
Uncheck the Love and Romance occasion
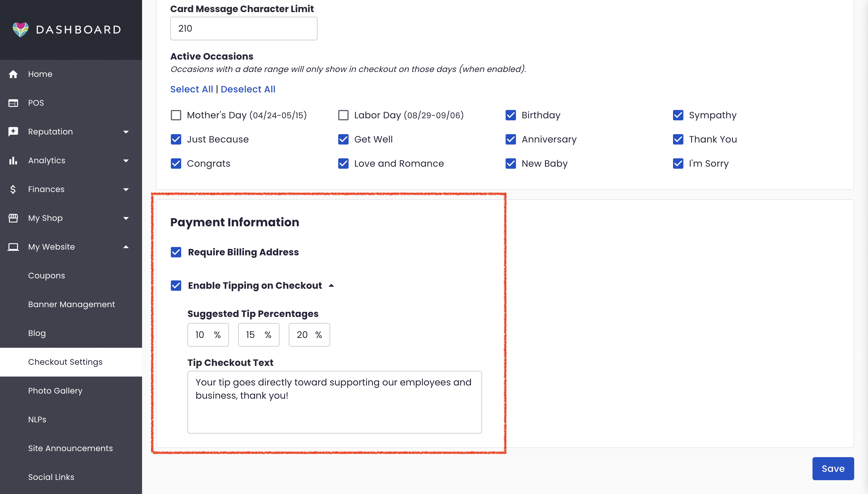pos(343,164)
